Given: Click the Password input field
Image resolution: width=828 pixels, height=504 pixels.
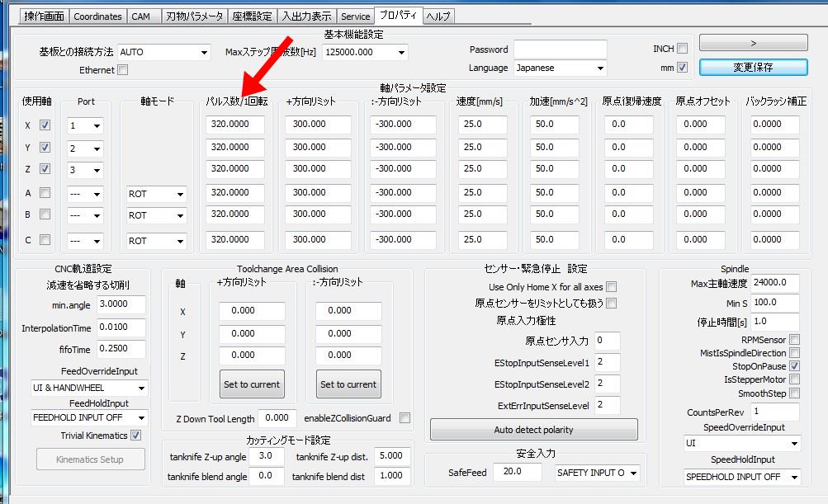Looking at the screenshot, I should pos(560,50).
